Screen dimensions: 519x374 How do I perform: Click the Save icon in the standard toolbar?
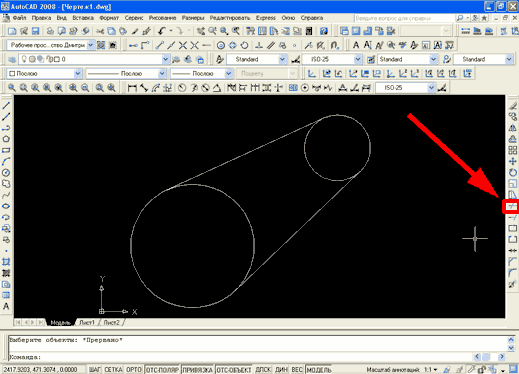pyautogui.click(x=35, y=31)
